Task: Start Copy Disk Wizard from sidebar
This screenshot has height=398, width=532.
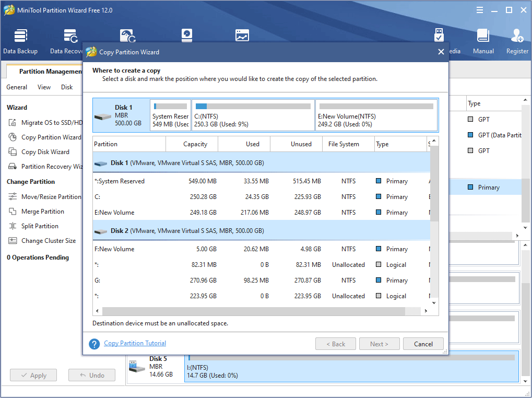Action: [39, 151]
